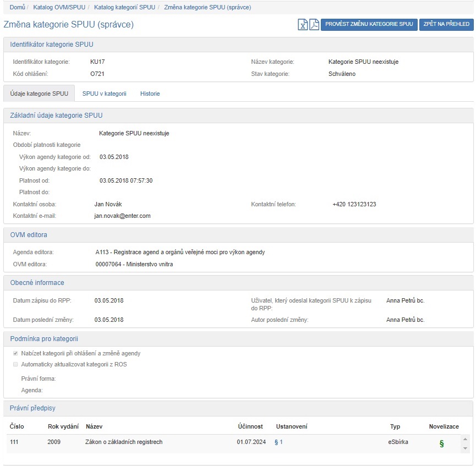Sort legal regulations by 'Rok vydání' column
The image size is (476, 466).
tap(63, 426)
